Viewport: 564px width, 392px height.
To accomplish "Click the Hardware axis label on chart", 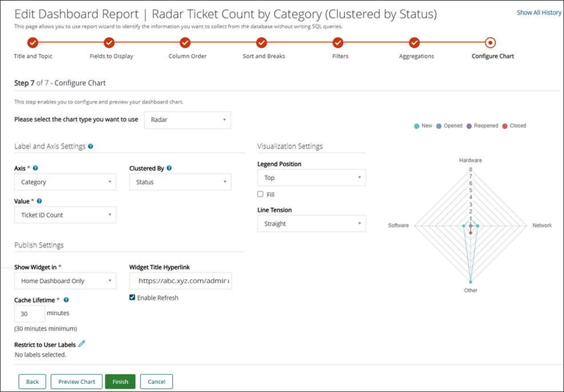I will click(470, 161).
